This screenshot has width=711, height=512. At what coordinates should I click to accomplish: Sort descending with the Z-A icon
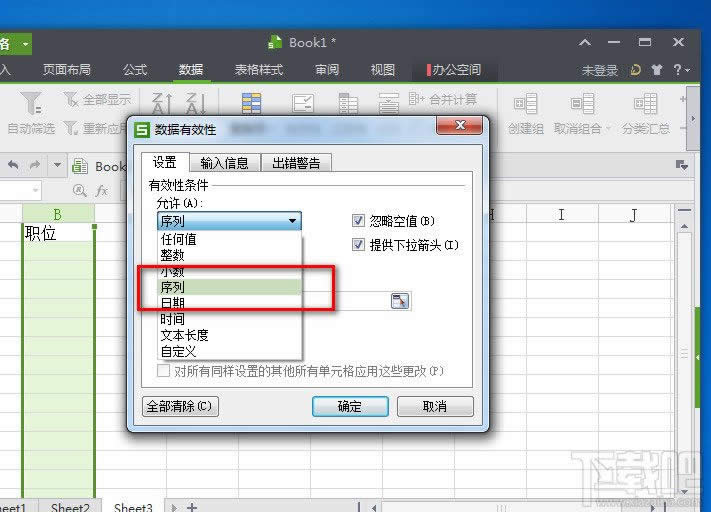(196, 103)
